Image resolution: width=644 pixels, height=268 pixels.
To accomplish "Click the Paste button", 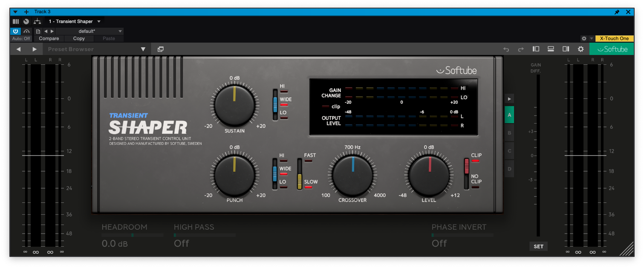I will [109, 38].
